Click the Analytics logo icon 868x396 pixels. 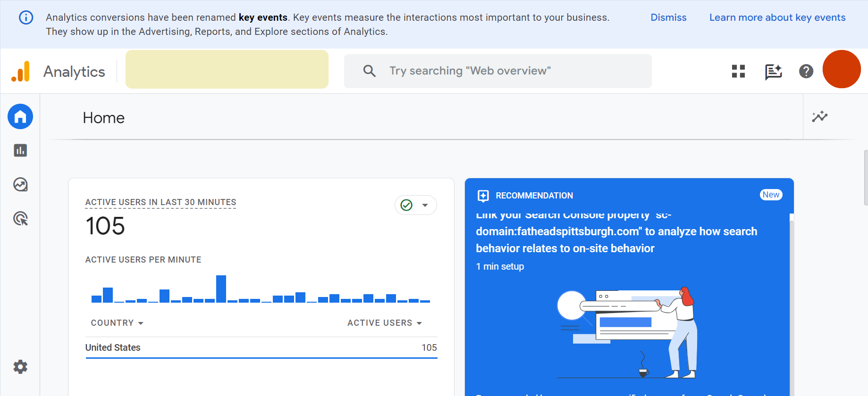(21, 71)
